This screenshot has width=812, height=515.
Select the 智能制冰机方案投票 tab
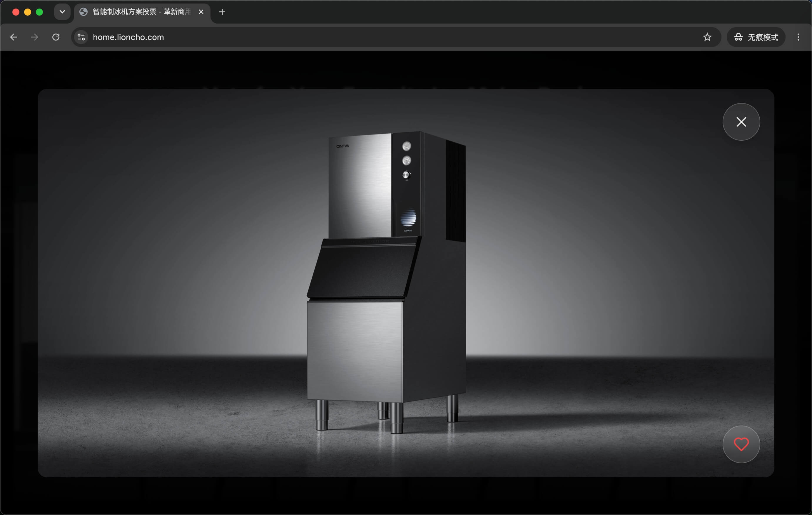click(x=142, y=12)
